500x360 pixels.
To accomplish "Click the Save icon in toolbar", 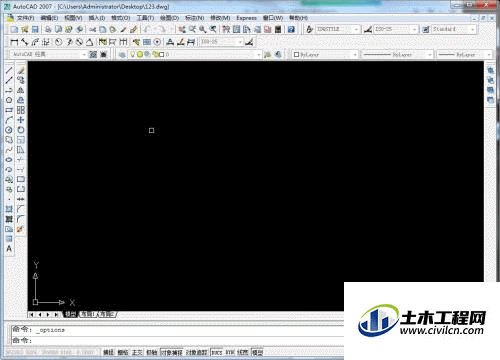I will click(x=35, y=29).
